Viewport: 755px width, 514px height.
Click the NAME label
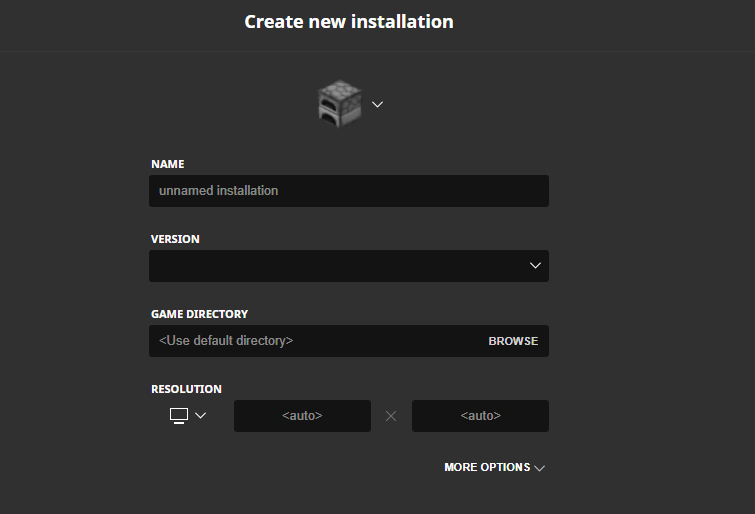coord(168,164)
